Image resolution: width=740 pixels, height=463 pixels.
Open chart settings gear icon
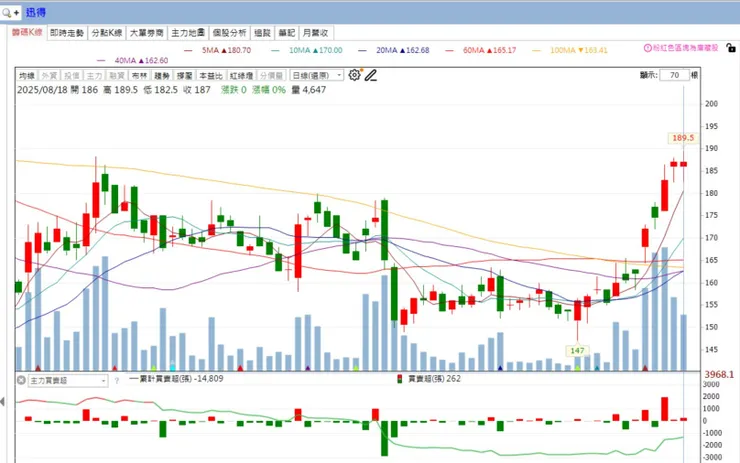354,75
